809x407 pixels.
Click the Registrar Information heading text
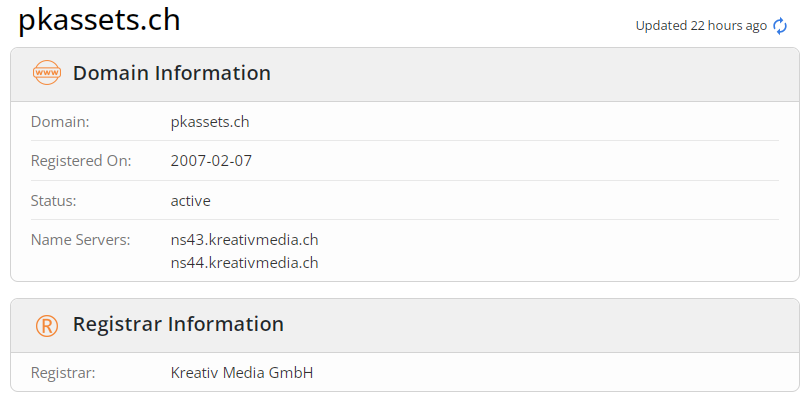tap(178, 324)
